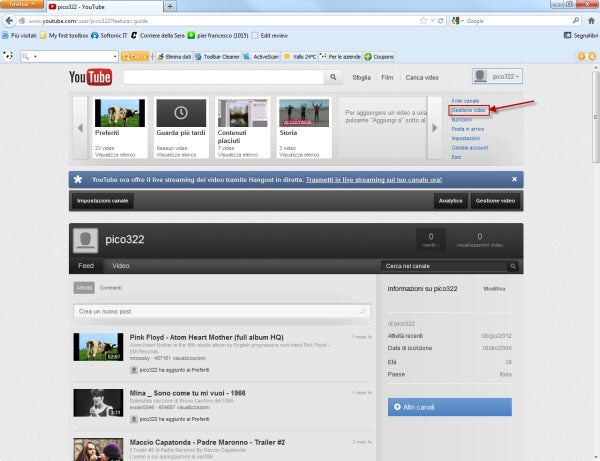Click the panda icon in the toolbar

pos(8,56)
